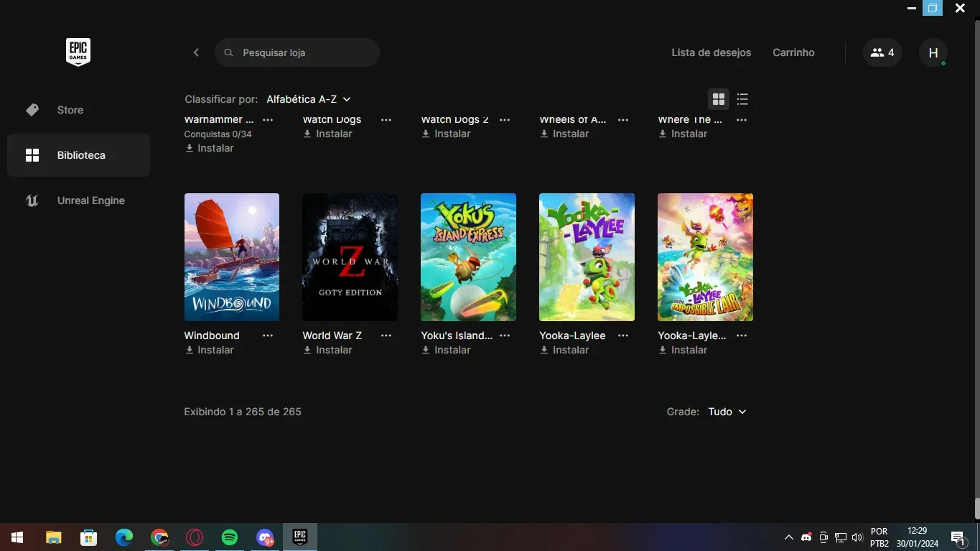Open options menu for Warhammer game
Image resolution: width=980 pixels, height=551 pixels.
[x=268, y=120]
